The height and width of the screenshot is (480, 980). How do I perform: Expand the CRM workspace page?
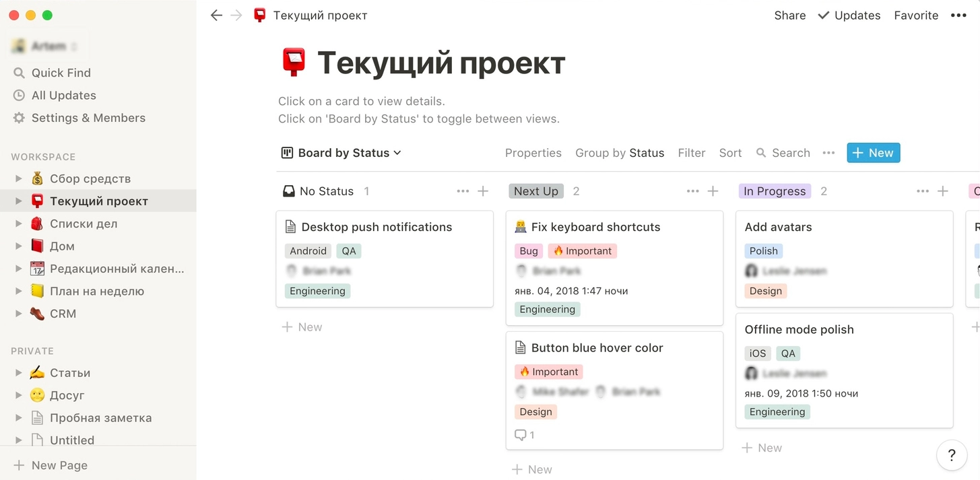point(18,314)
